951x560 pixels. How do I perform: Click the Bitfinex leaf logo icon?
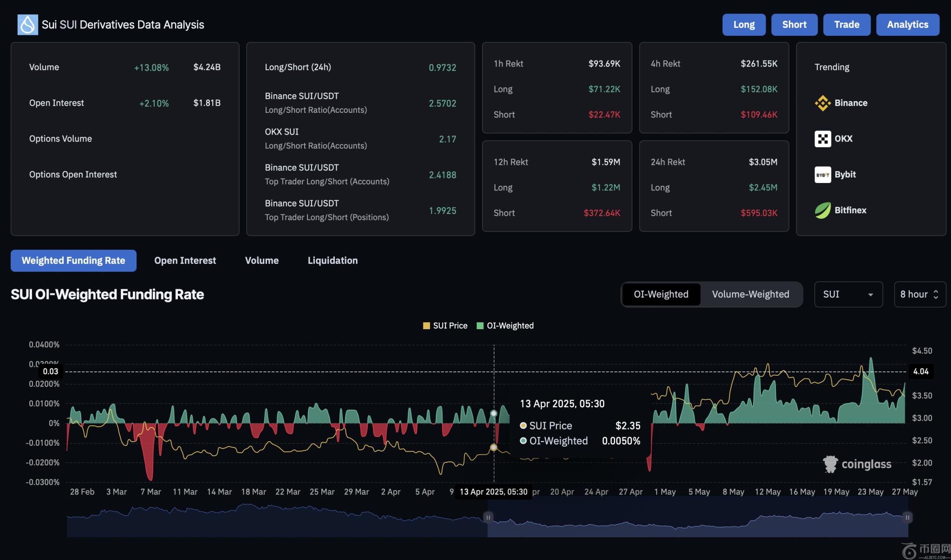[x=822, y=210]
